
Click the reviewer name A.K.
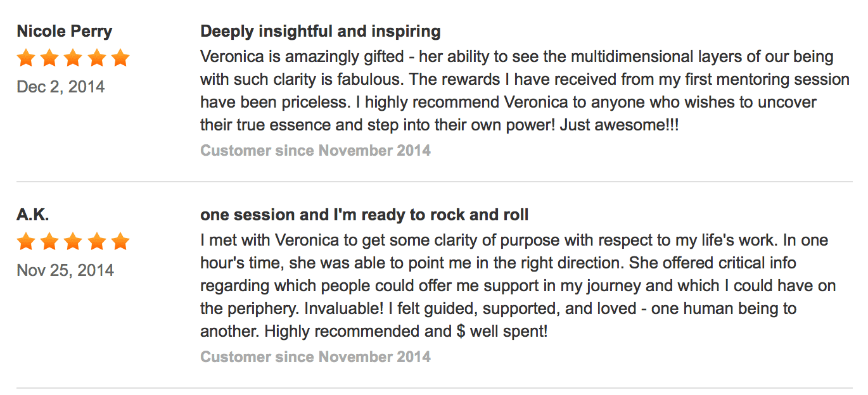33,215
